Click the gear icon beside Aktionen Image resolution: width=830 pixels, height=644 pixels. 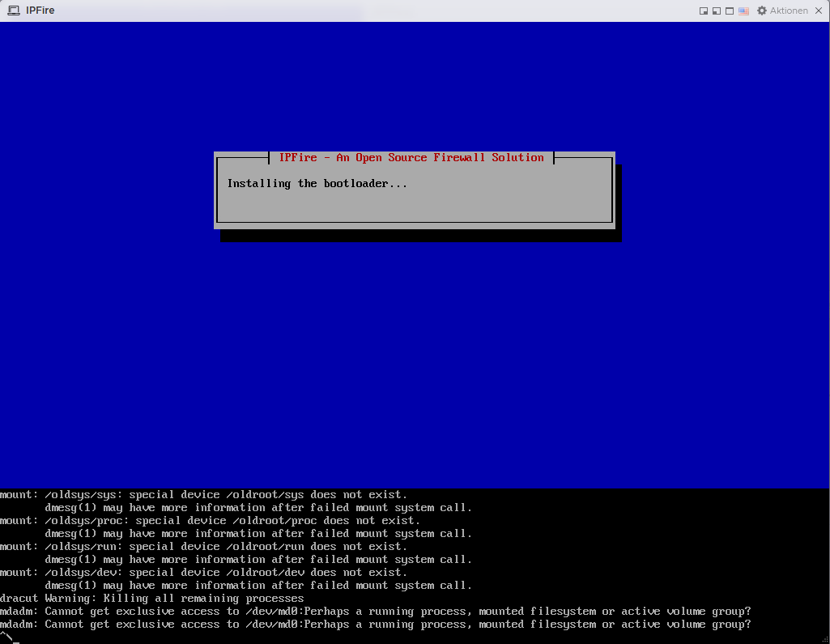pos(762,11)
